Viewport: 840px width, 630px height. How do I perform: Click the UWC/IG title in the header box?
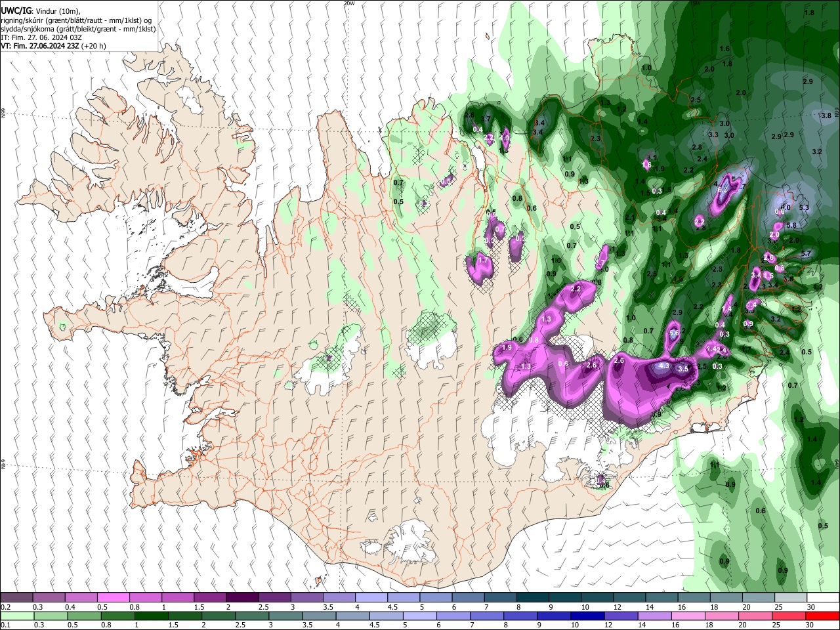[15, 11]
